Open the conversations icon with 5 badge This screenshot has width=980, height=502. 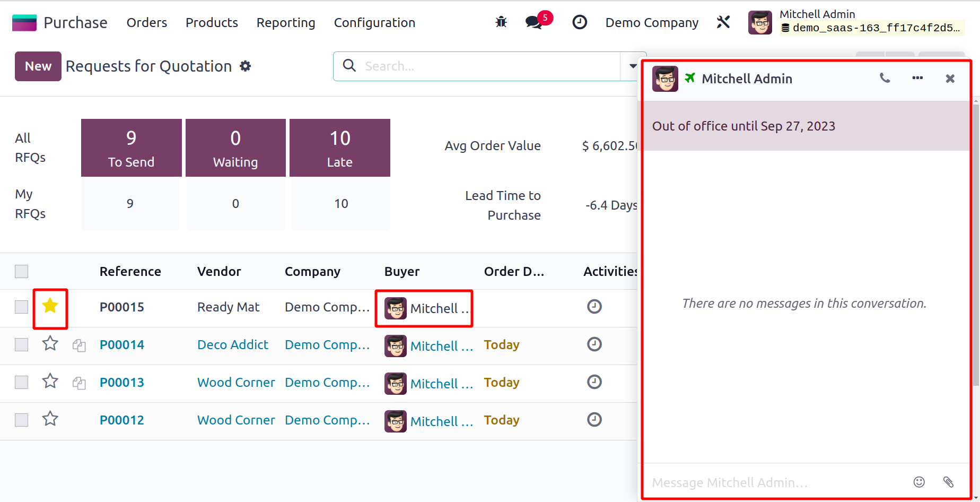click(534, 22)
